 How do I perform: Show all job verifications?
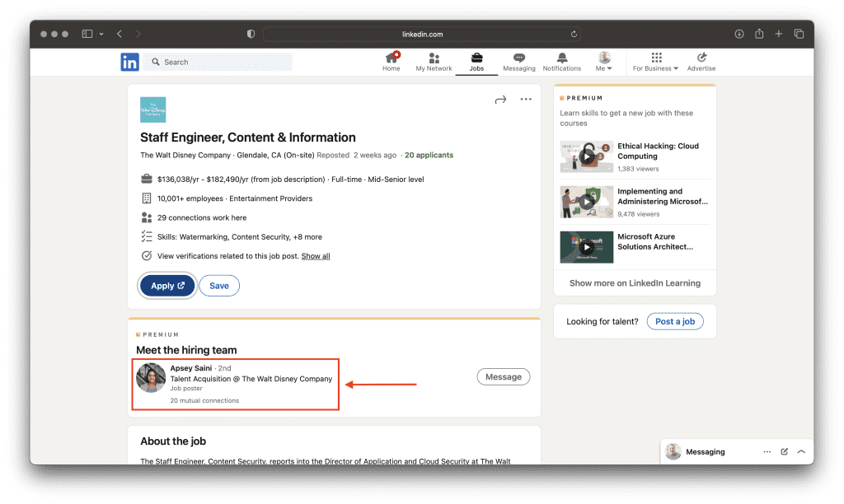[x=316, y=256]
